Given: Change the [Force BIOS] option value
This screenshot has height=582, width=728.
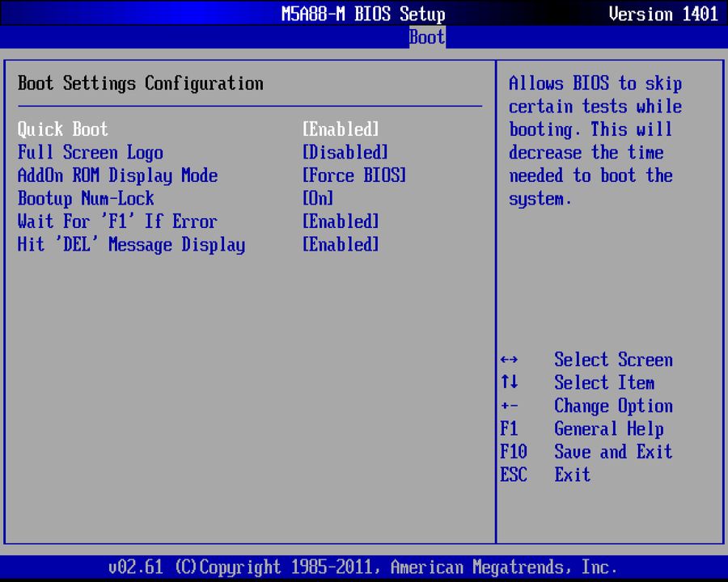Looking at the screenshot, I should tap(354, 175).
